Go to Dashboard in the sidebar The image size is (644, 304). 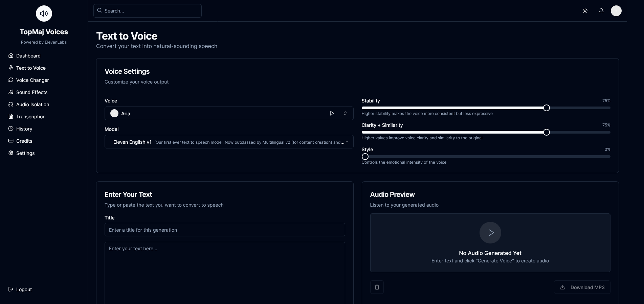point(28,56)
